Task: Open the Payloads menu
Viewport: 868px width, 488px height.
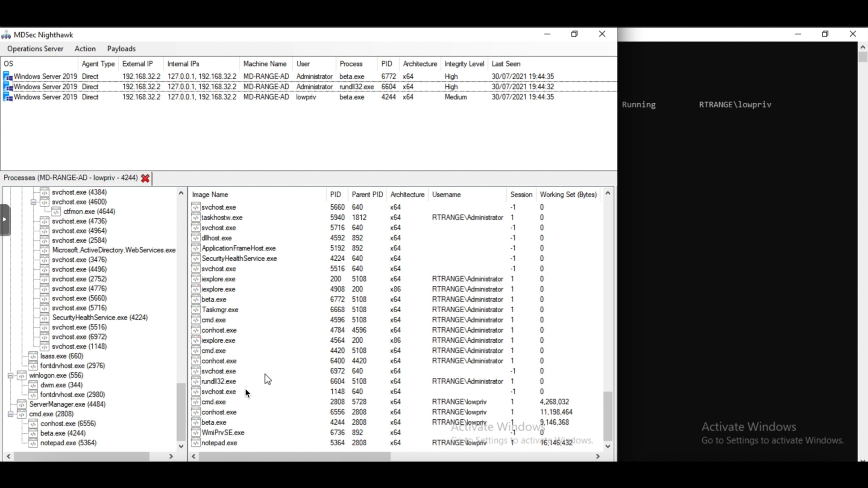Action: [x=121, y=49]
